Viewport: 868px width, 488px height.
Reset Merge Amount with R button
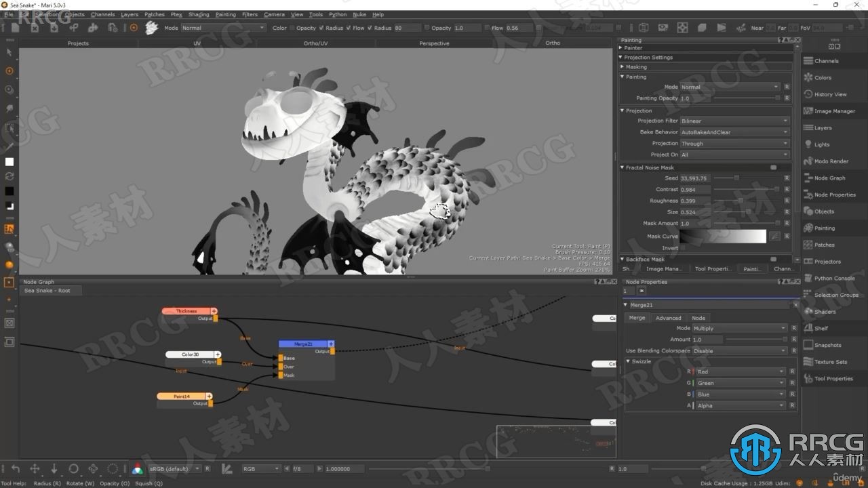(794, 339)
